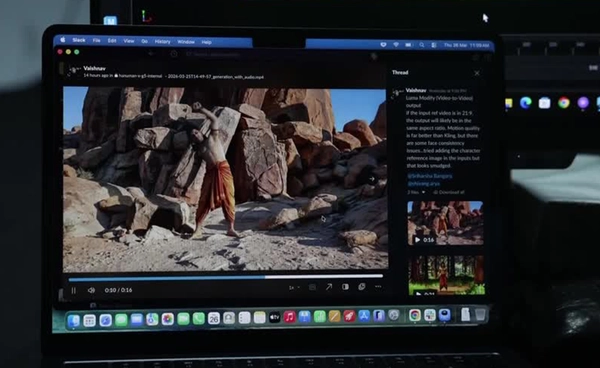
Task: Click the Edge icon on the background monitor
Action: [x=526, y=103]
